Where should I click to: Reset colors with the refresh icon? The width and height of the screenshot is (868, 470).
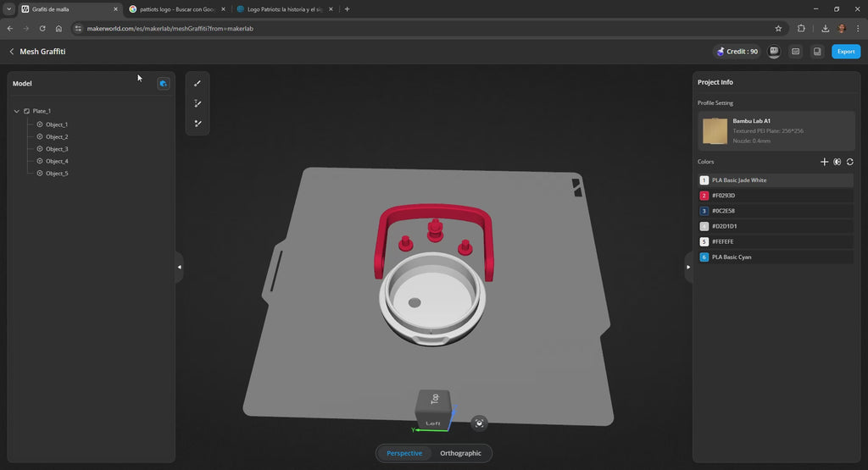click(850, 162)
